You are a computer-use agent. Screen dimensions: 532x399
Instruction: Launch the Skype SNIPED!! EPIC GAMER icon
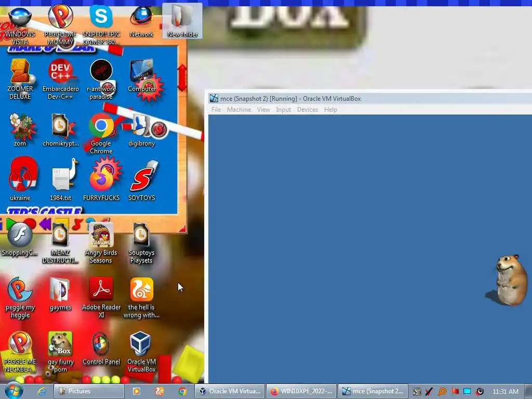101,25
